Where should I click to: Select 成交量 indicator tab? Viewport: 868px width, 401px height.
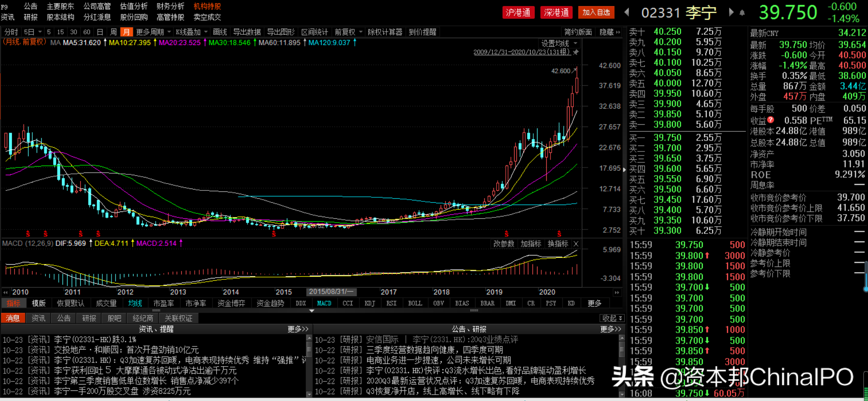pyautogui.click(x=106, y=303)
